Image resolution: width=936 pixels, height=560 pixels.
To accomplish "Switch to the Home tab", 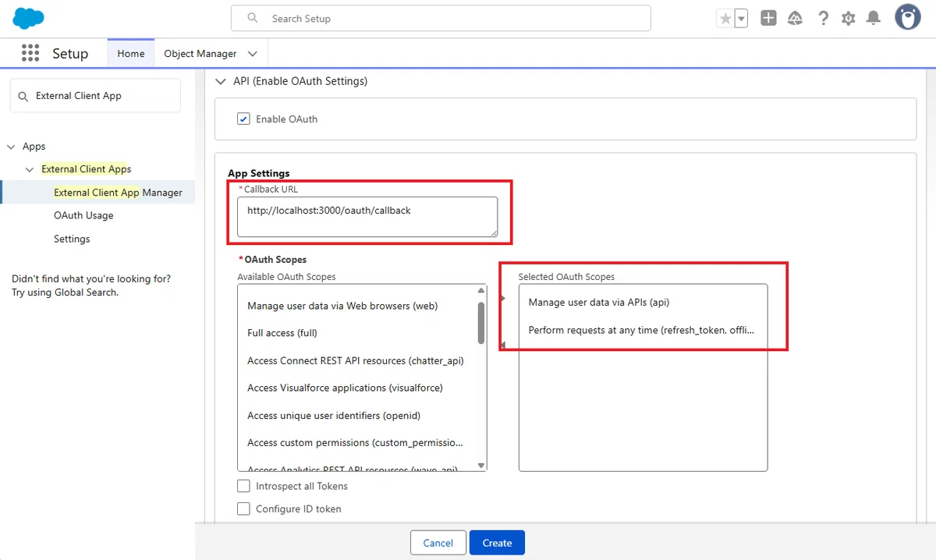I will click(131, 54).
